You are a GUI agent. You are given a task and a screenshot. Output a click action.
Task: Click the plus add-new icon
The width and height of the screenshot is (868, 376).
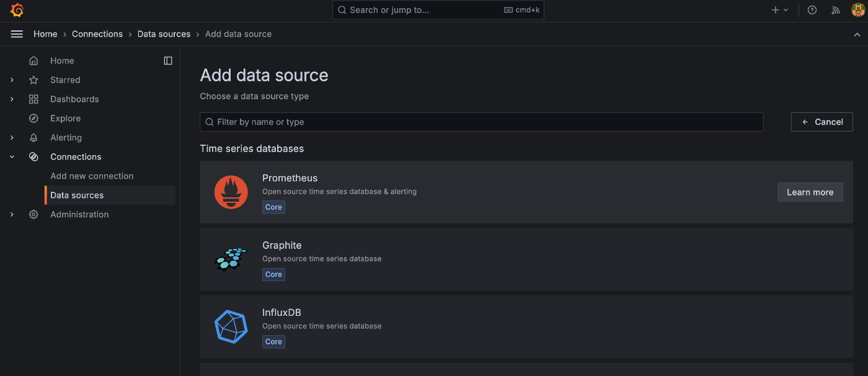[x=775, y=10]
